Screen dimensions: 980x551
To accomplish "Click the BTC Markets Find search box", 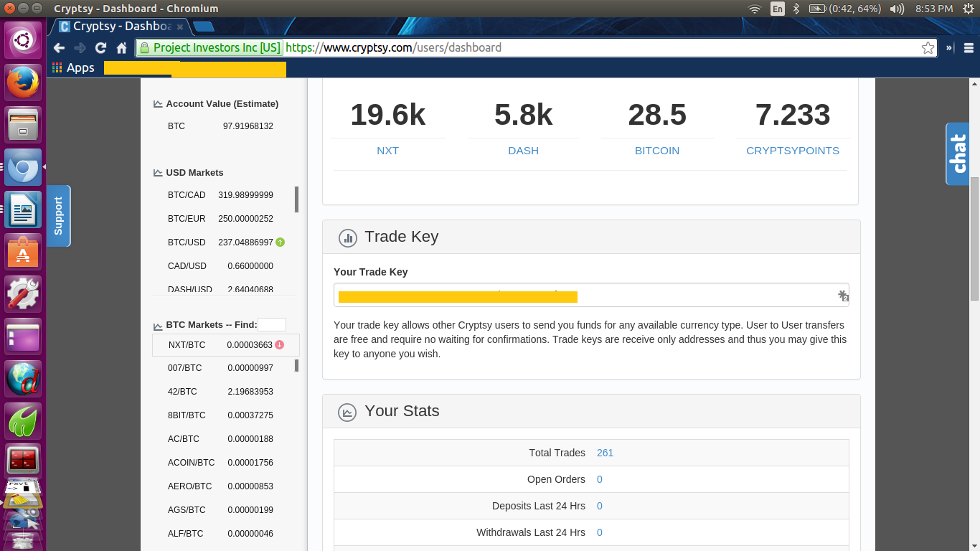I will coord(272,325).
